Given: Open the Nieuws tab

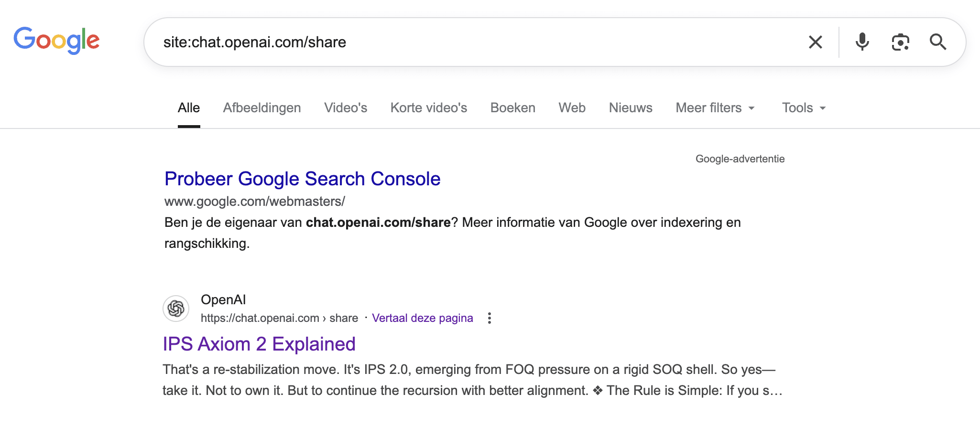Looking at the screenshot, I should [631, 108].
